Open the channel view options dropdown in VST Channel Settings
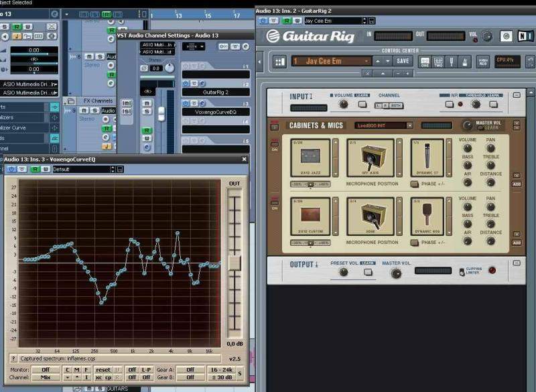The height and width of the screenshot is (392, 536). point(194,46)
